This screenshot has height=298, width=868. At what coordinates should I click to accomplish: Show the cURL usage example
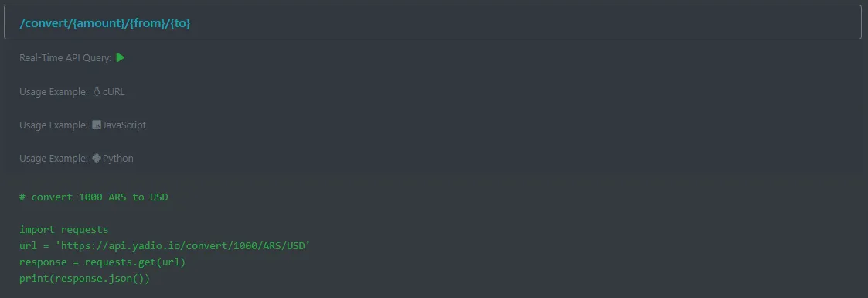(x=114, y=92)
